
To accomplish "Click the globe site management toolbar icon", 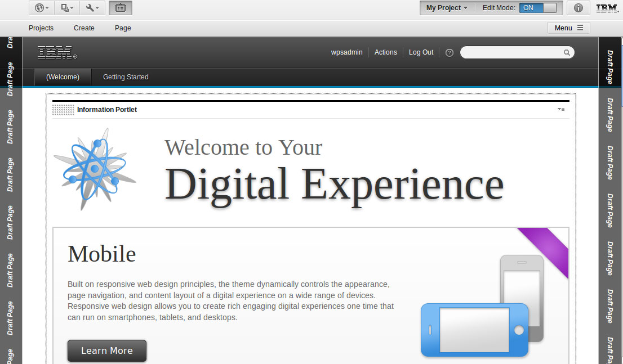I will point(38,8).
